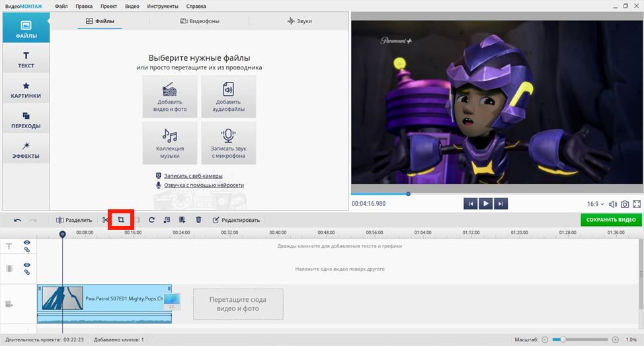644x346 pixels.
Task: Jump to the next clip in player
Action: (x=501, y=203)
